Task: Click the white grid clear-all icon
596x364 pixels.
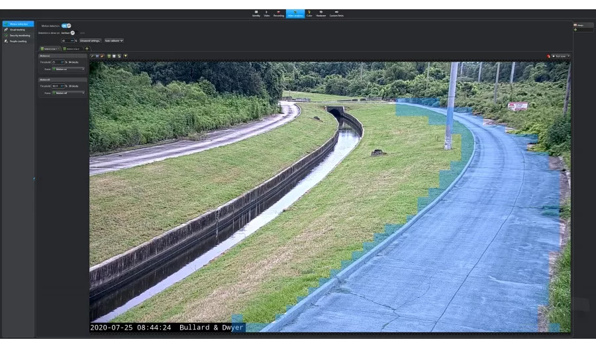Action: [114, 56]
